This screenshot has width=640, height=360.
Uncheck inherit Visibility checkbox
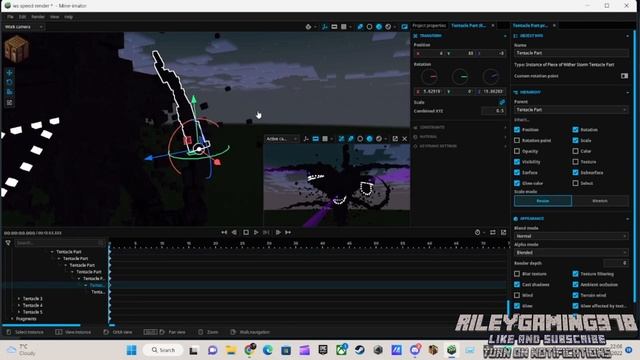517,162
